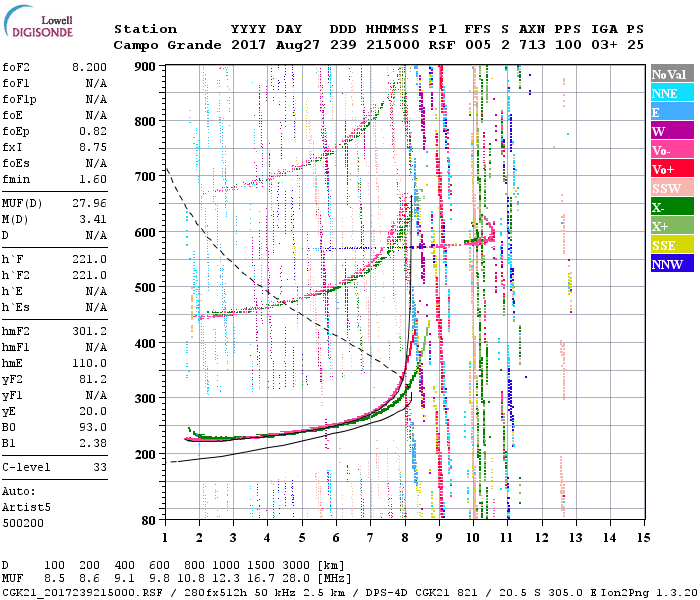700x600 pixels.
Task: Click the NNE cyan legend swatch
Action: click(671, 93)
